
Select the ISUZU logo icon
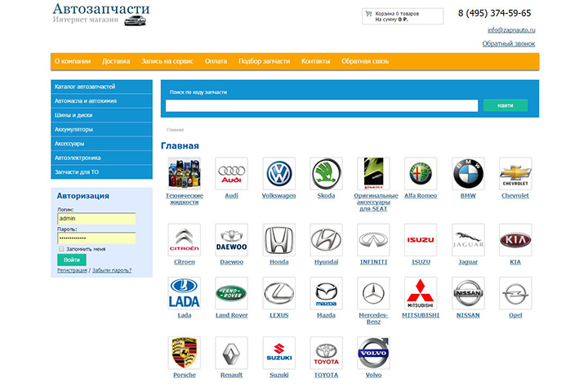[x=421, y=240]
